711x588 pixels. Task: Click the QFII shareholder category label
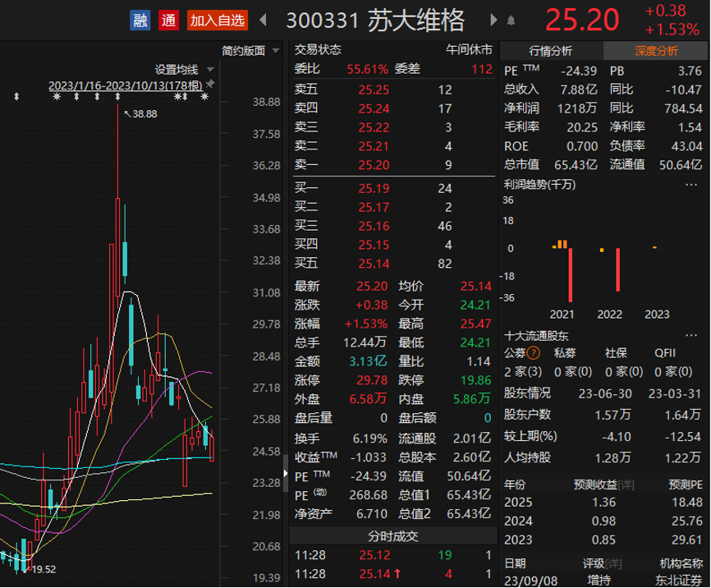(x=665, y=353)
